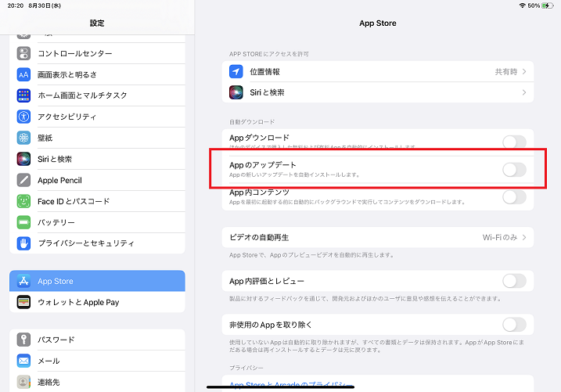Tap the 自動ダウンロード section header

[252, 122]
